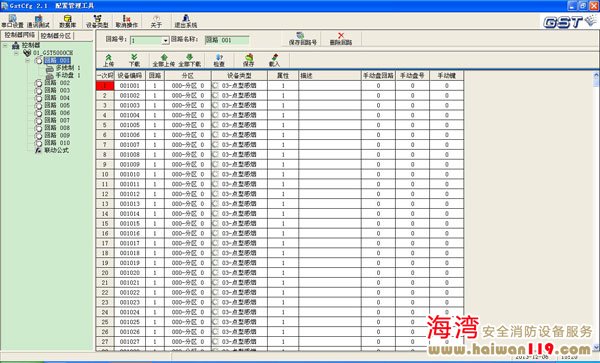Click device type icon in row 001010
Image resolution: width=600 pixels, height=363 pixels.
215,174
